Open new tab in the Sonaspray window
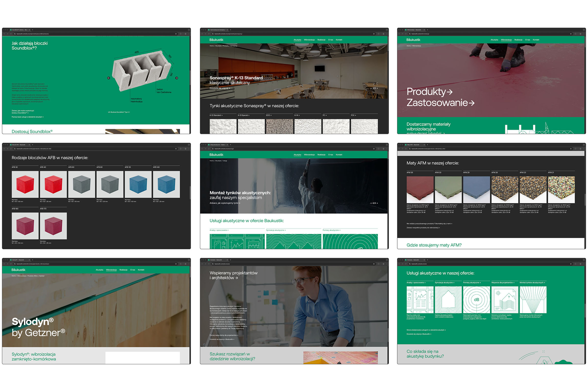The width and height of the screenshot is (588, 392). [230, 30]
